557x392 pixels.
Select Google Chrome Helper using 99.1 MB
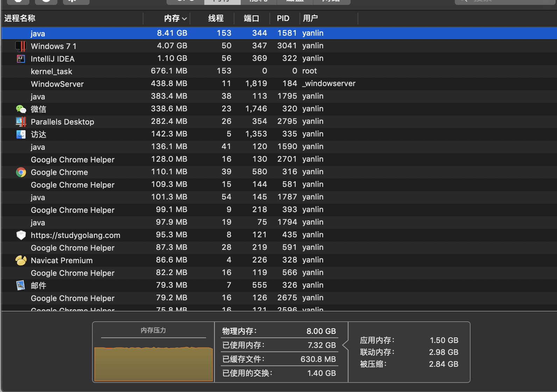[x=279, y=210]
